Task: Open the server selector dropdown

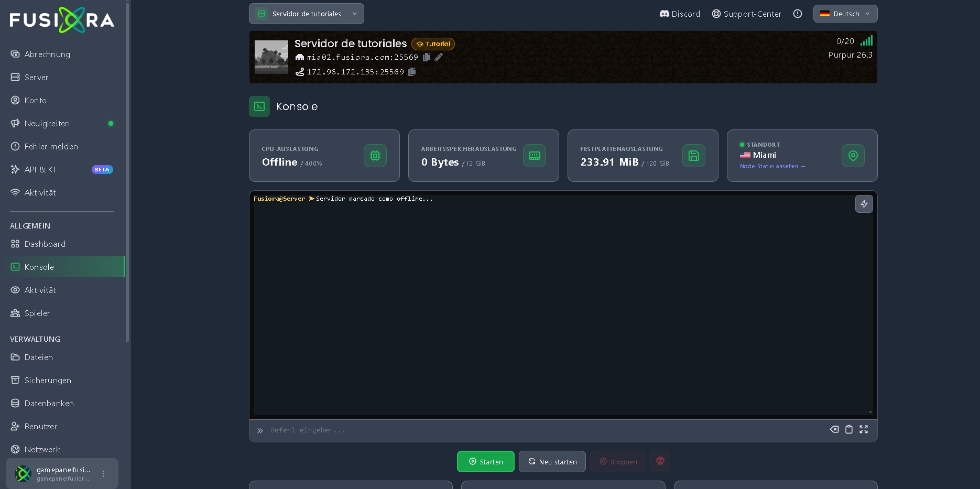Action: 307,14
